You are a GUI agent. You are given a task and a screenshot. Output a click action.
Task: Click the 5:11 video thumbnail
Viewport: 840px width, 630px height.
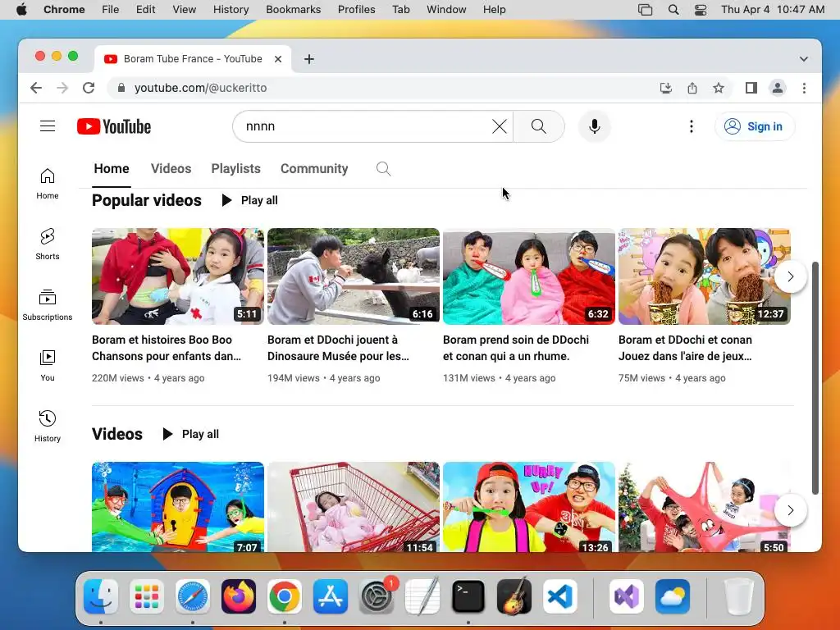click(x=178, y=276)
